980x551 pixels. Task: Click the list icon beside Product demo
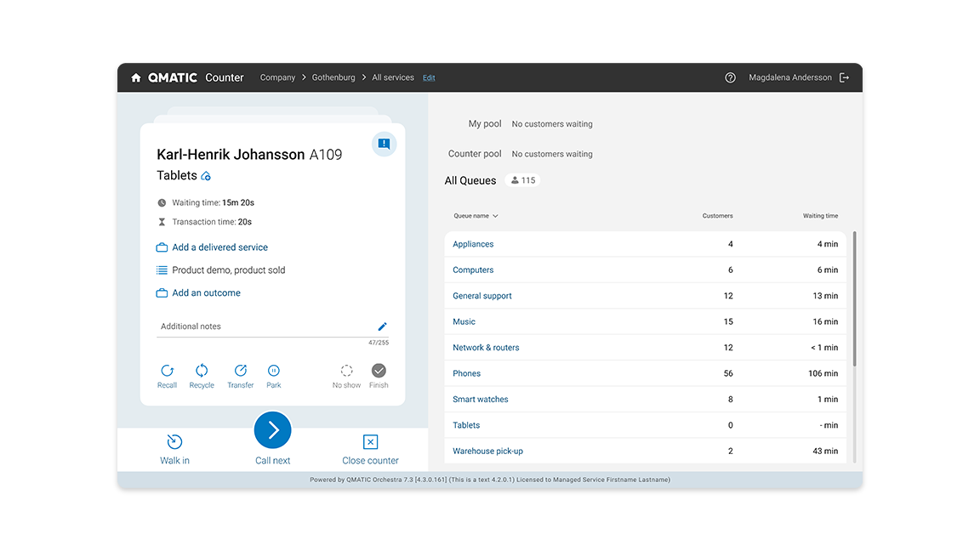pos(162,270)
